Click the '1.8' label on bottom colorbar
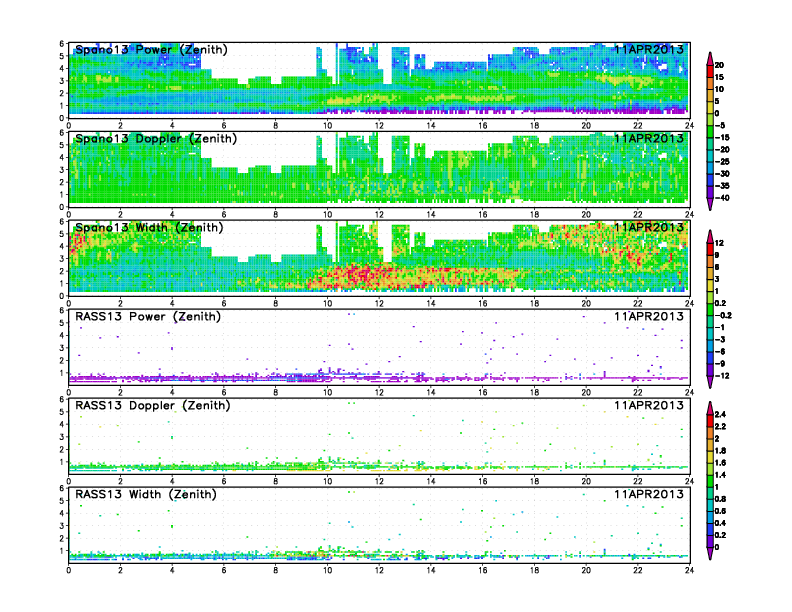 (720, 451)
